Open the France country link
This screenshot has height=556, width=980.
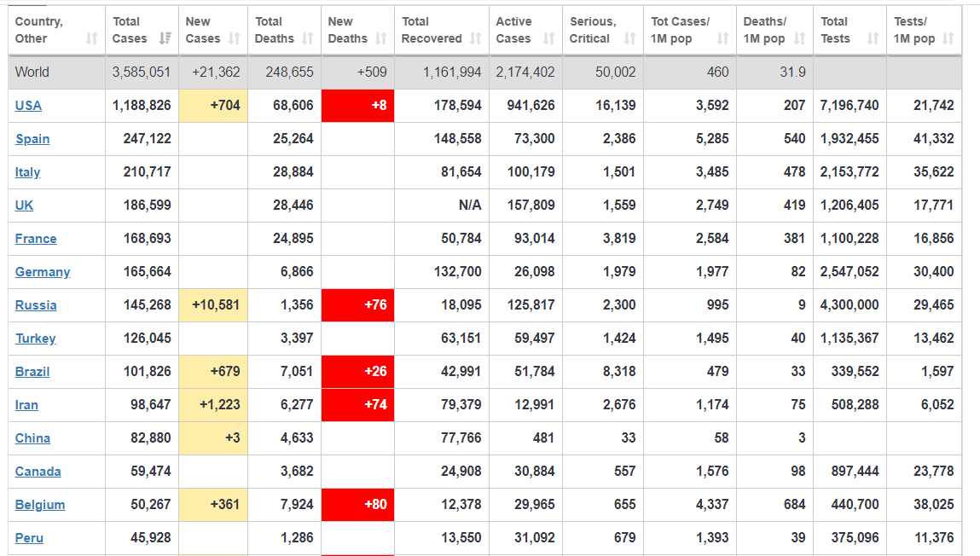pyautogui.click(x=36, y=239)
